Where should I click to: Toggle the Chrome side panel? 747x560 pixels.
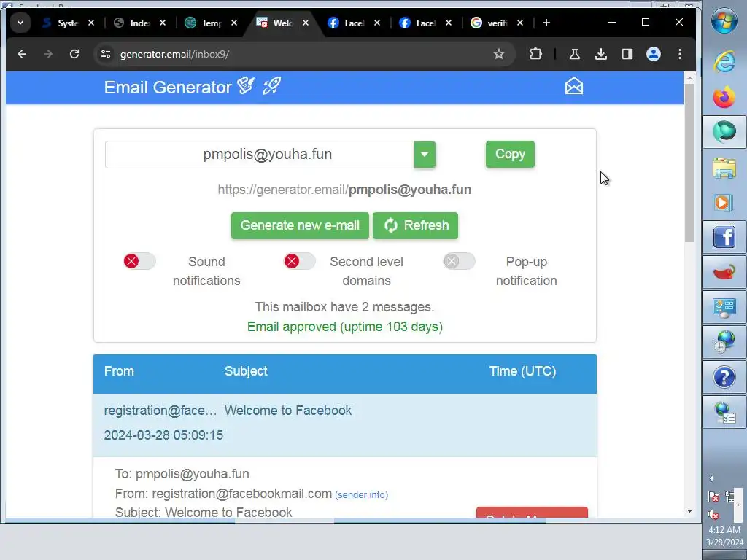coord(627,54)
